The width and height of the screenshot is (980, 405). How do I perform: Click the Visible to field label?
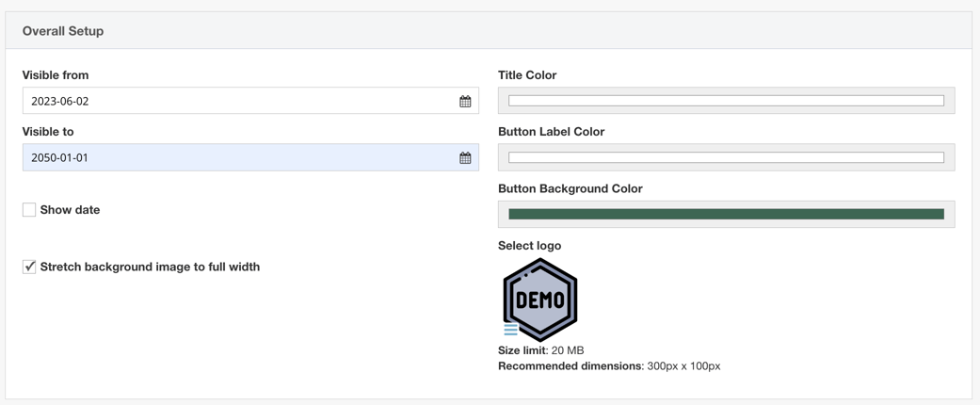pos(48,132)
